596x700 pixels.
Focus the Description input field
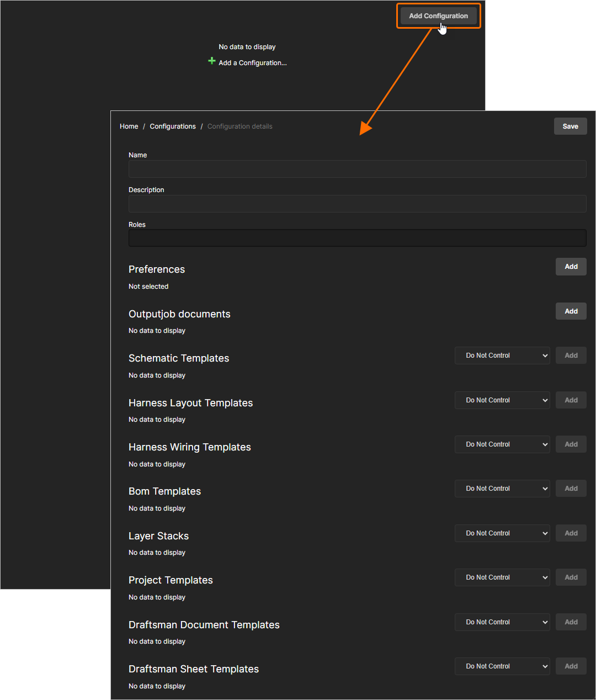click(358, 204)
